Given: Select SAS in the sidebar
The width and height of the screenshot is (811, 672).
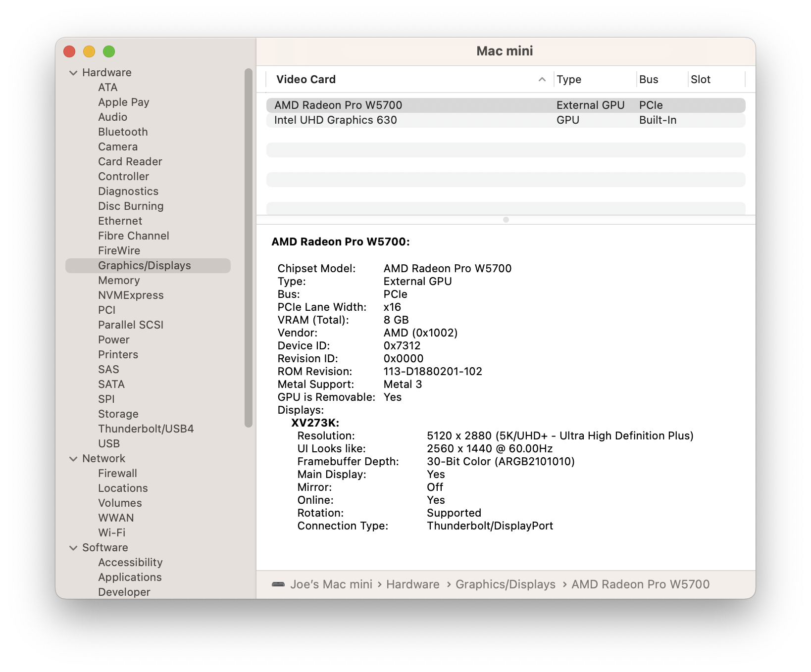Looking at the screenshot, I should (x=108, y=370).
